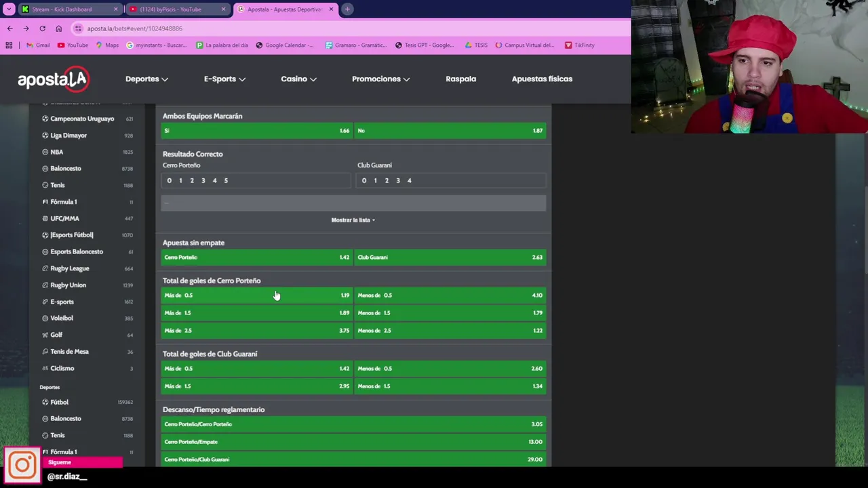Open Apuestas físicas menu item
The height and width of the screenshot is (488, 868).
pos(542,79)
